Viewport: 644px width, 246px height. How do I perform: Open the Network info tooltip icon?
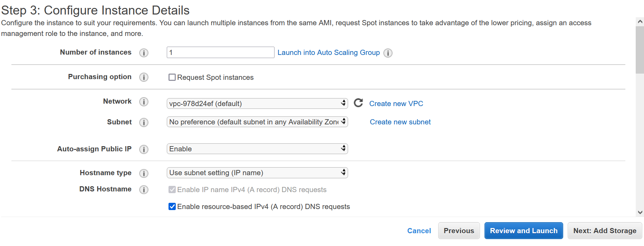tap(144, 102)
